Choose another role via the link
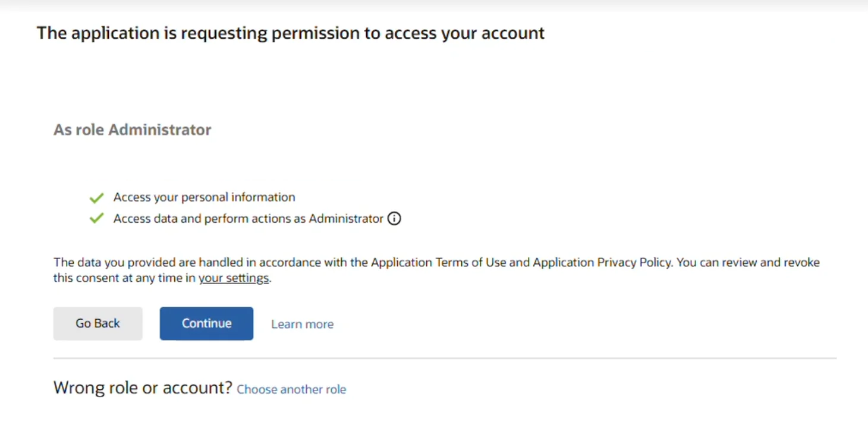Viewport: 868px width, 422px height. click(x=291, y=389)
